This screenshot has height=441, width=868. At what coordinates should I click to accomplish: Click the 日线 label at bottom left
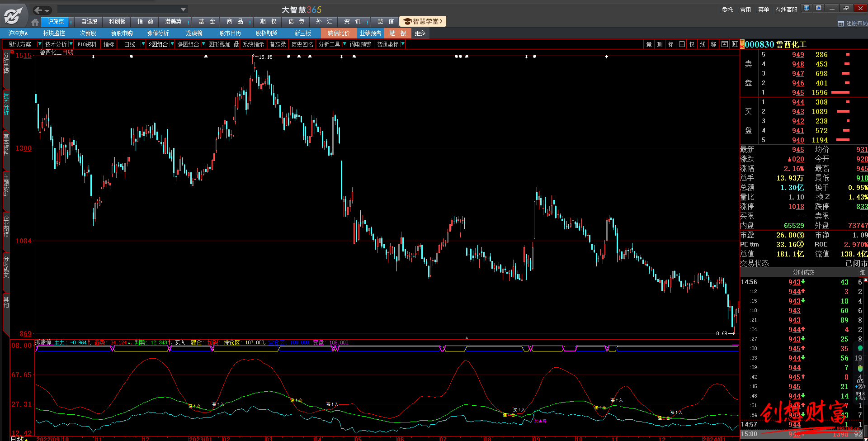(x=17, y=438)
